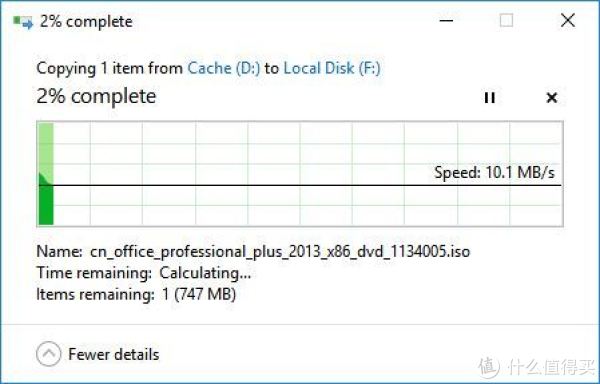Viewport: 600px width, 384px height.
Task: Minimize the copy progress dialog
Action: [446, 20]
